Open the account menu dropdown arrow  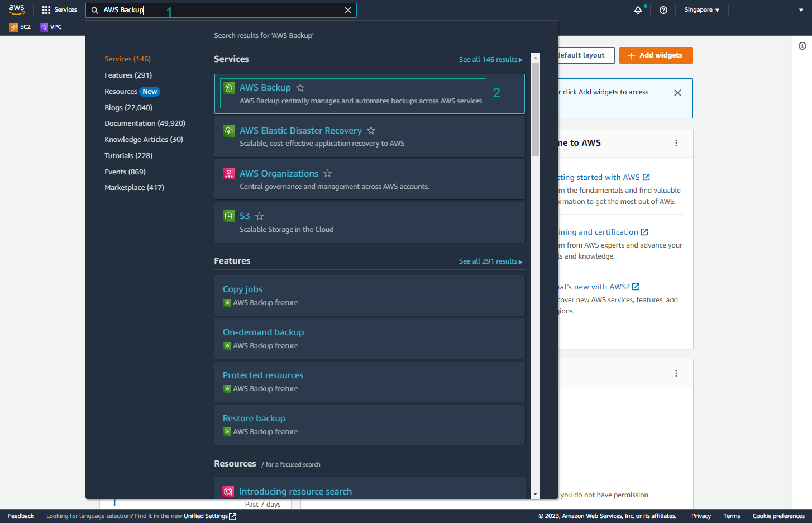[801, 10]
